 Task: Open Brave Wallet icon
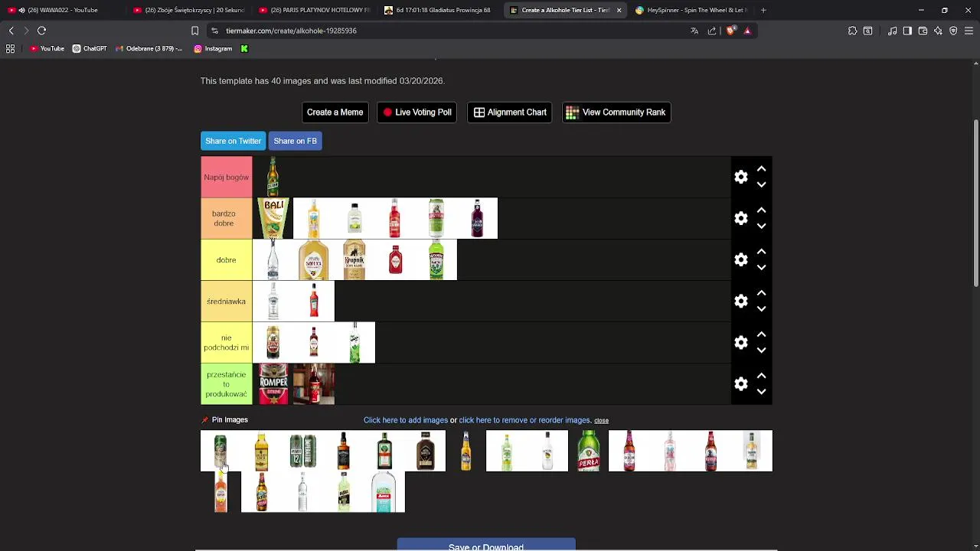click(923, 31)
